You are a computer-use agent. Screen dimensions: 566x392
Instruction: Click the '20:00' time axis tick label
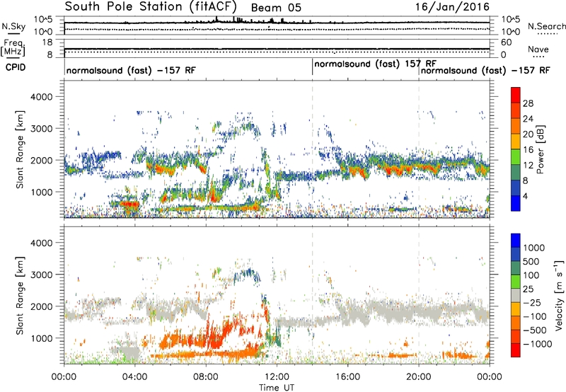point(418,377)
